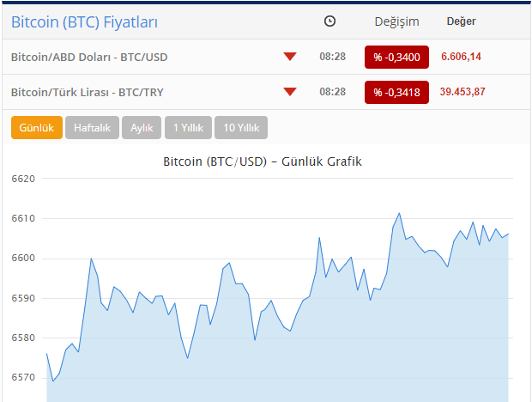The width and height of the screenshot is (532, 402).
Task: Click the 6590 axis label
Action: pos(23,298)
